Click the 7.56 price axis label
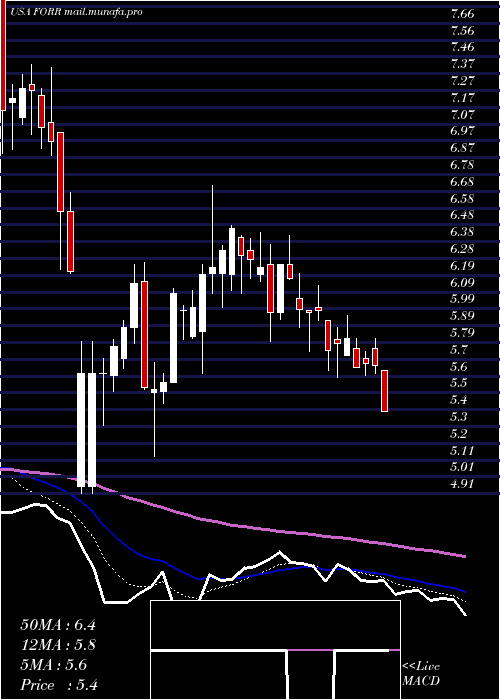 click(462, 31)
